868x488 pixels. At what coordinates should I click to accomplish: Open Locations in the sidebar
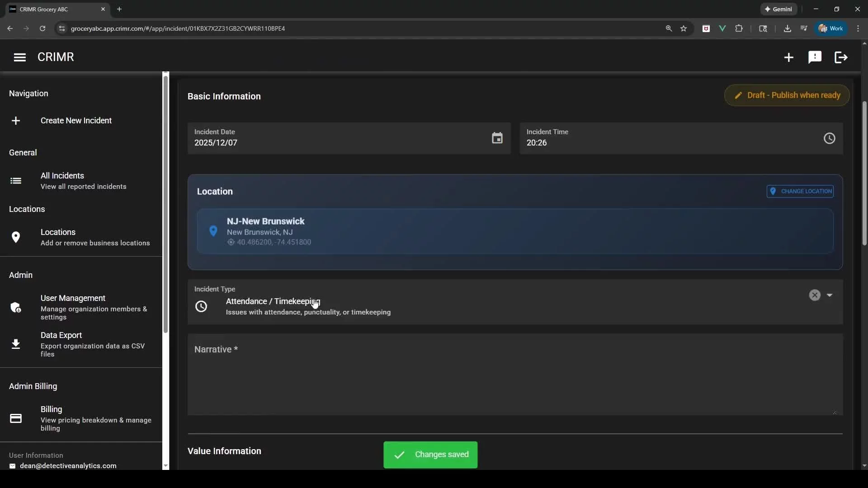coord(58,237)
